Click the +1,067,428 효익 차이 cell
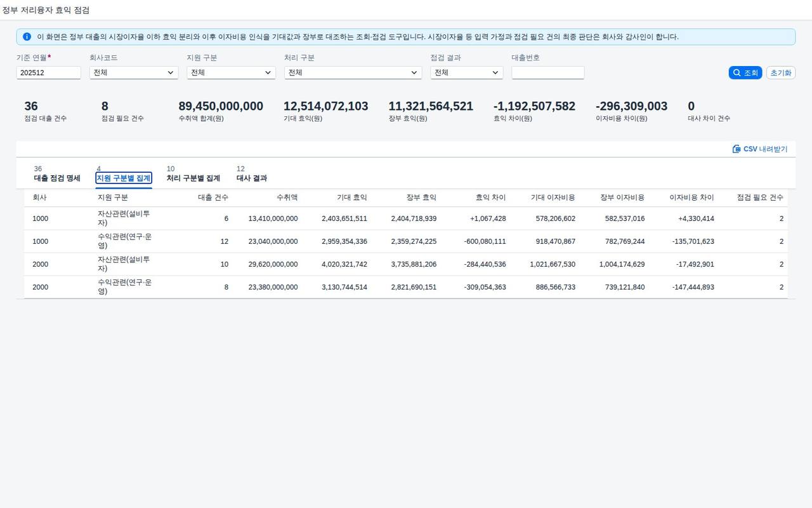 [x=488, y=218]
